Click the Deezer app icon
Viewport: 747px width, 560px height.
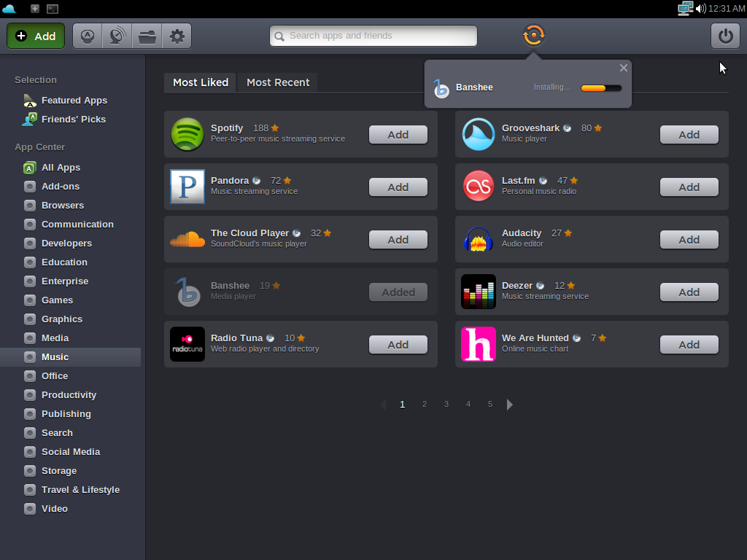(479, 292)
